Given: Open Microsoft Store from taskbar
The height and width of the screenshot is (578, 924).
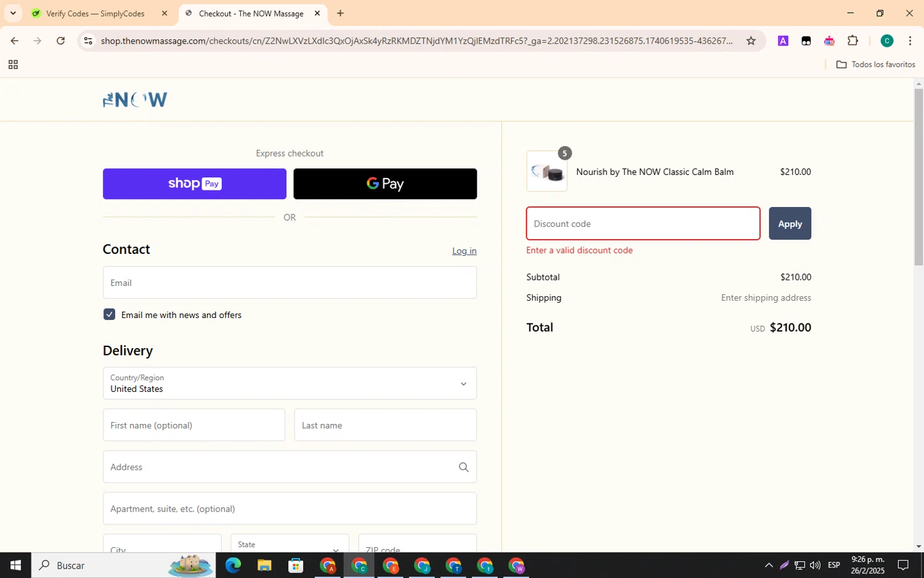Looking at the screenshot, I should [296, 565].
